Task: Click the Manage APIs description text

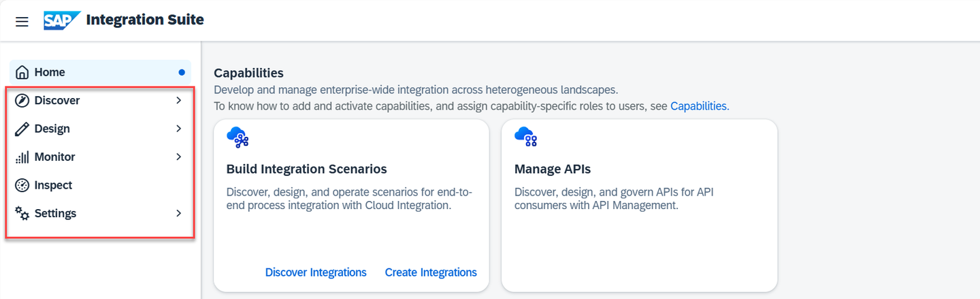Action: [614, 198]
